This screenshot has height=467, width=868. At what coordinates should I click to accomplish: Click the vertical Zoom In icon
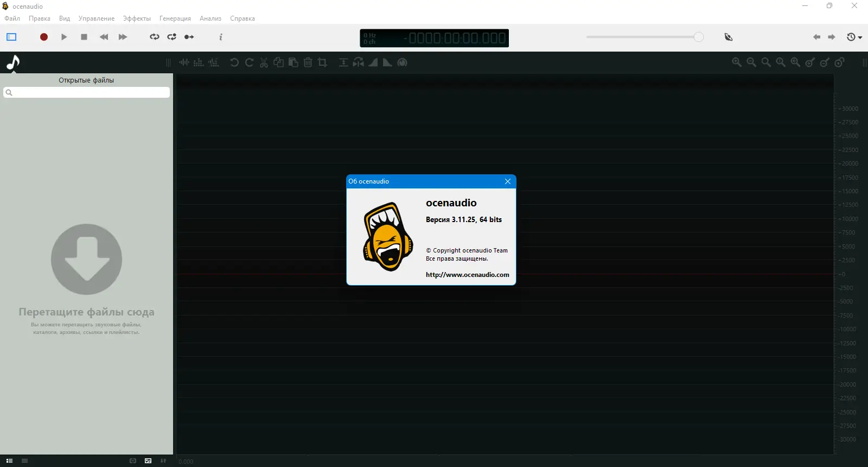coord(810,62)
